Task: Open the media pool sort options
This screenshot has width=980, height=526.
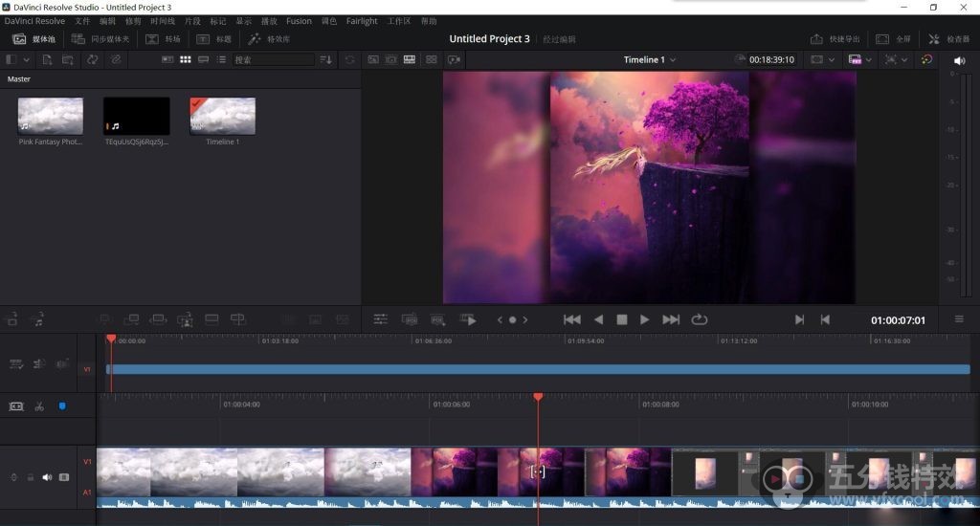Action: click(x=325, y=60)
